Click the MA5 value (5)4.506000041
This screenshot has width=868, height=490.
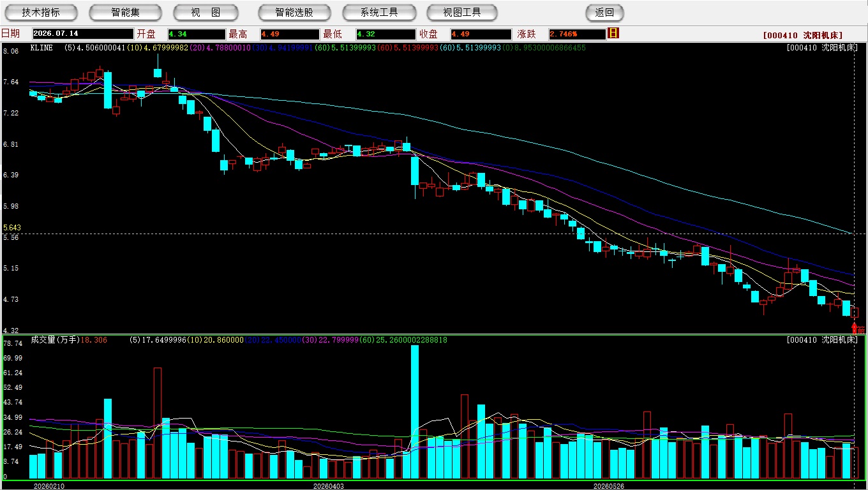click(95, 48)
